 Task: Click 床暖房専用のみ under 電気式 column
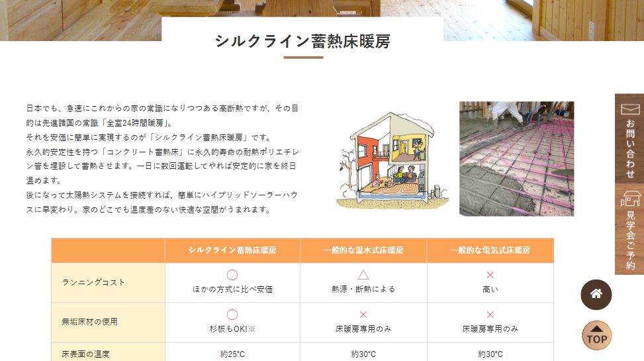point(490,329)
